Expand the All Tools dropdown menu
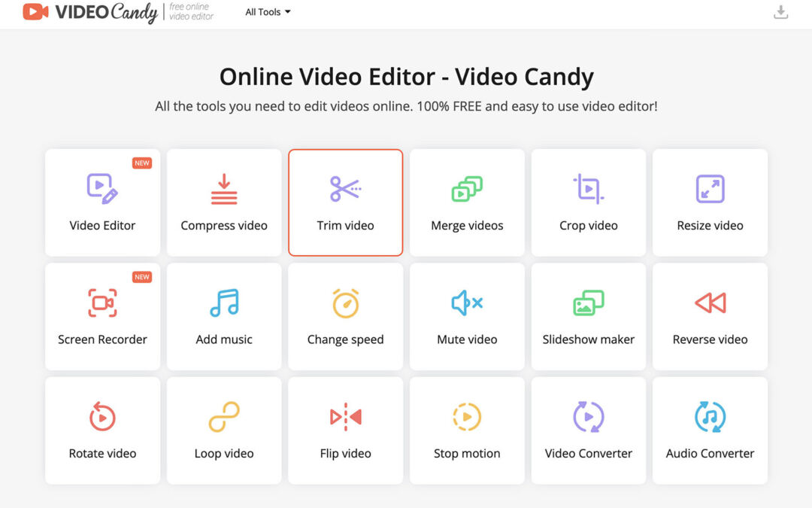The height and width of the screenshot is (508, 812). point(268,12)
